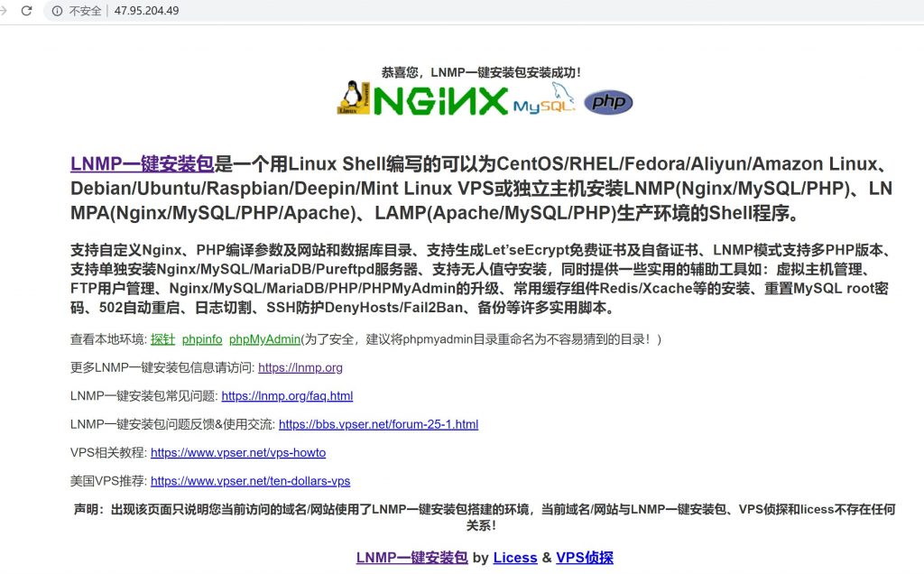Open the bbs.vpser.net forum link

click(378, 423)
